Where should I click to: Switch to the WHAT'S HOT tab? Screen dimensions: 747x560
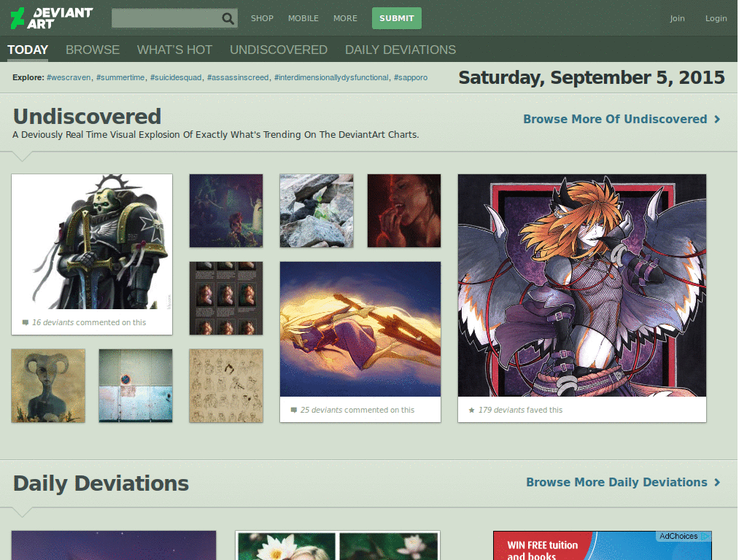point(174,50)
